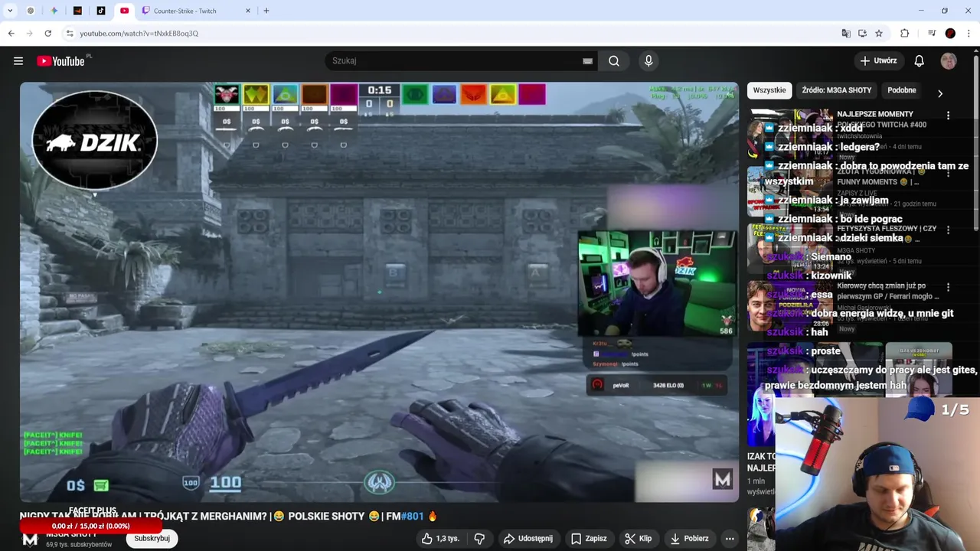Image resolution: width=980 pixels, height=551 pixels.
Task: Bookmark this tab with the star
Action: 879,34
